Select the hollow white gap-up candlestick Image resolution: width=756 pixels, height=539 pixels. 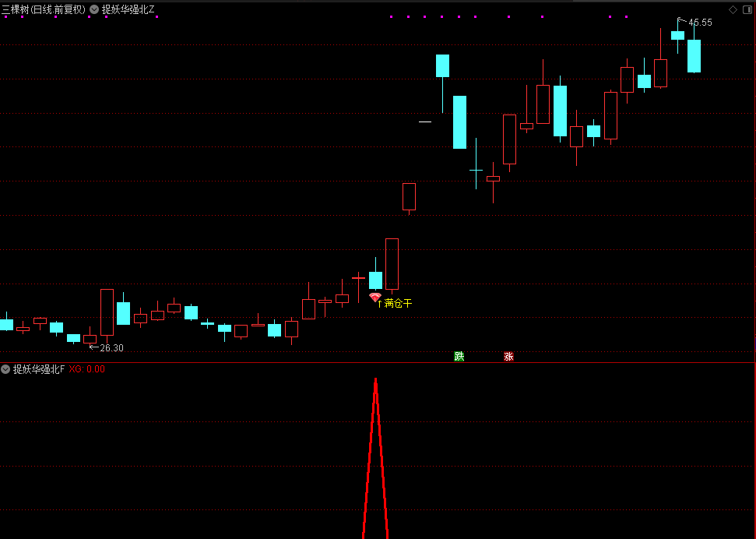click(x=409, y=196)
